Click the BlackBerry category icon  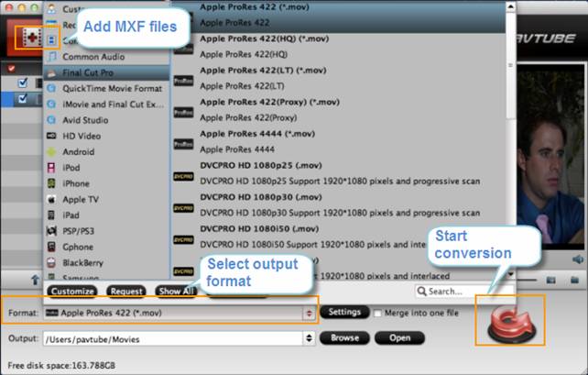pos(51,263)
